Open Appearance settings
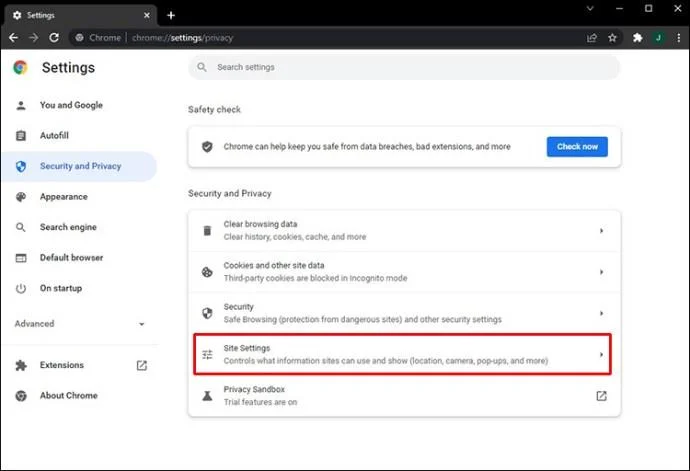690x471 pixels. click(x=79, y=197)
